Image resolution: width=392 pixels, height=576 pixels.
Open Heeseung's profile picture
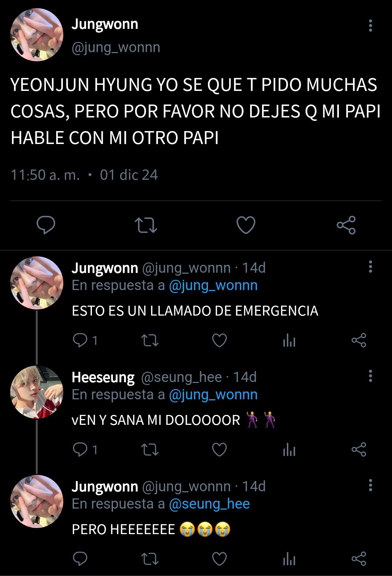click(x=37, y=392)
